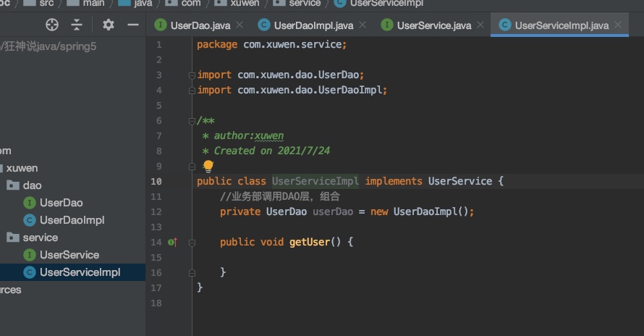Fold the Javadoc comment at line 6
This screenshot has height=336, width=644.
point(192,121)
